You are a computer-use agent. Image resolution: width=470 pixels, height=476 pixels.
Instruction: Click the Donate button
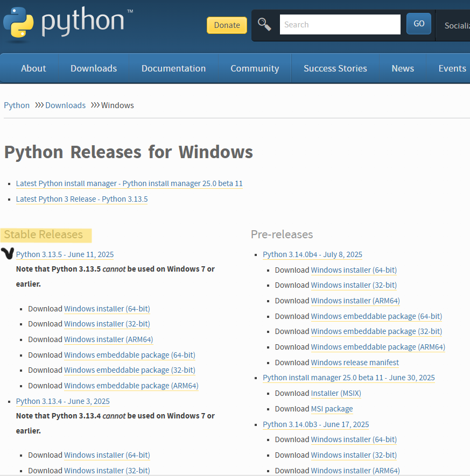pos(227,25)
